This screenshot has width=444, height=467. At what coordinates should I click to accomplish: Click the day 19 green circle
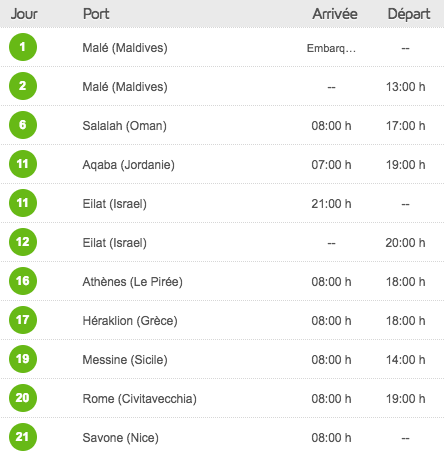pos(23,359)
